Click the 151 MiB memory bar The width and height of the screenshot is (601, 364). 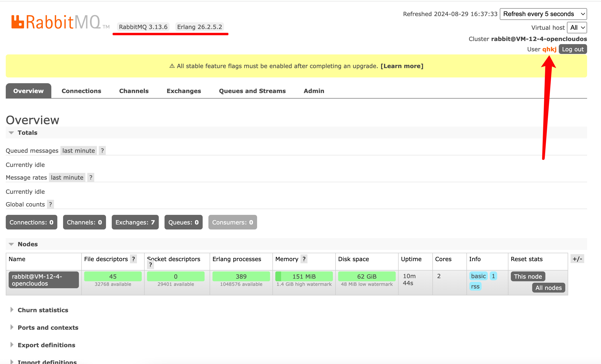click(304, 276)
